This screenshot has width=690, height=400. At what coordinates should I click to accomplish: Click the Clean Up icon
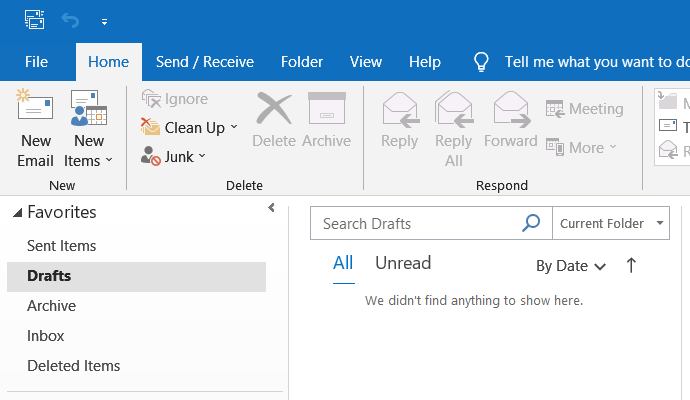[151, 127]
